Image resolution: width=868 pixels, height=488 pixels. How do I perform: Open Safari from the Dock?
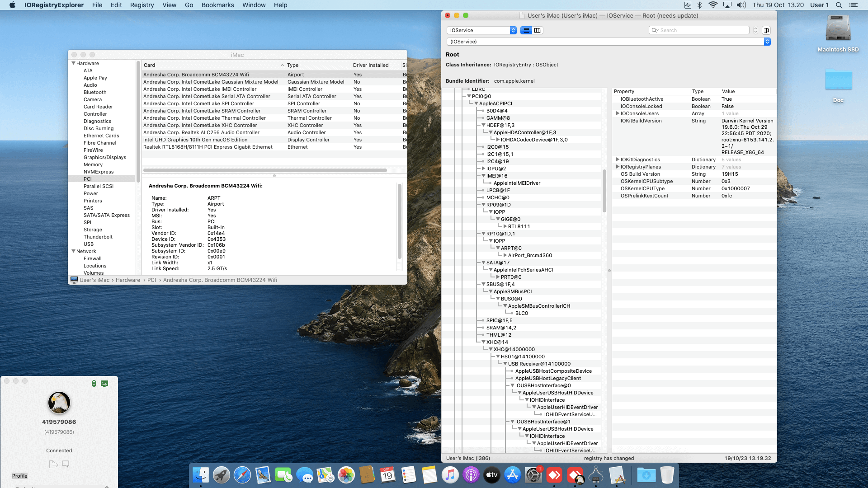(x=242, y=475)
